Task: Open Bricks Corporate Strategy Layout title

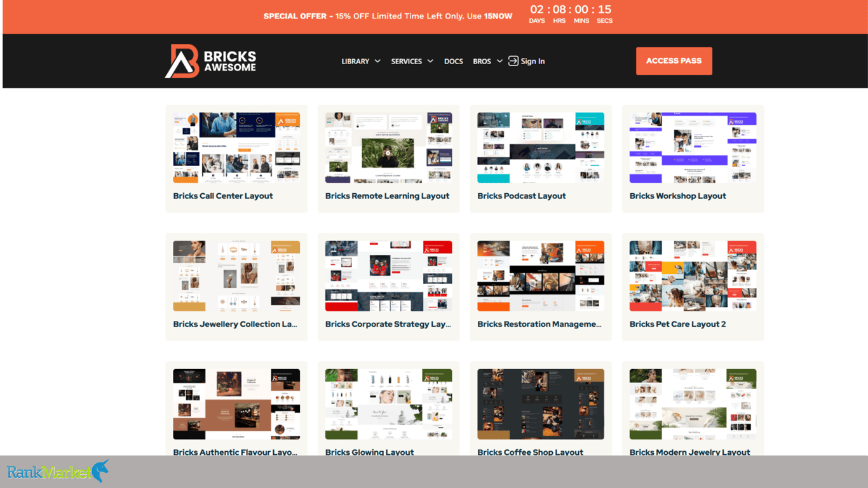Action: 388,324
